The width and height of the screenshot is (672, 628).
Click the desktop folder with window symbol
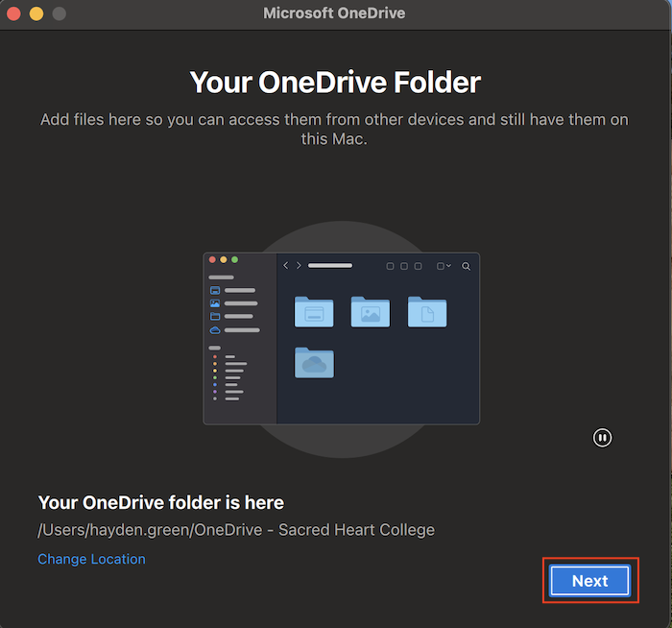tap(314, 312)
